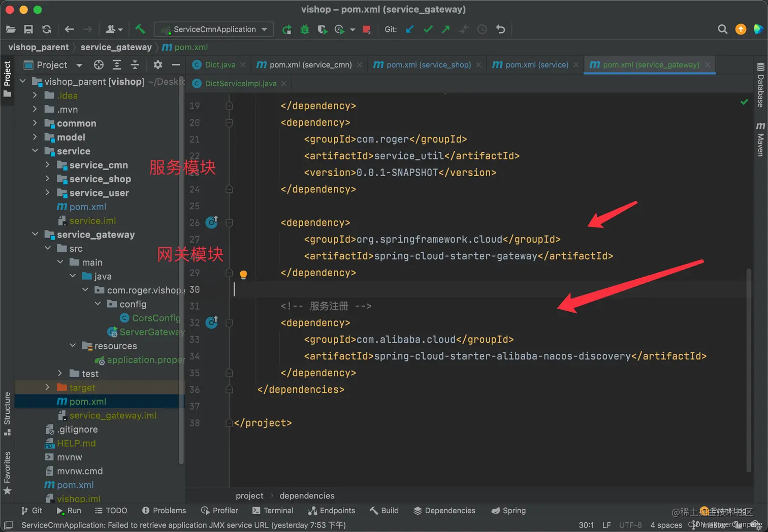Collapse the service_gateway module
The image size is (768, 532).
35,234
